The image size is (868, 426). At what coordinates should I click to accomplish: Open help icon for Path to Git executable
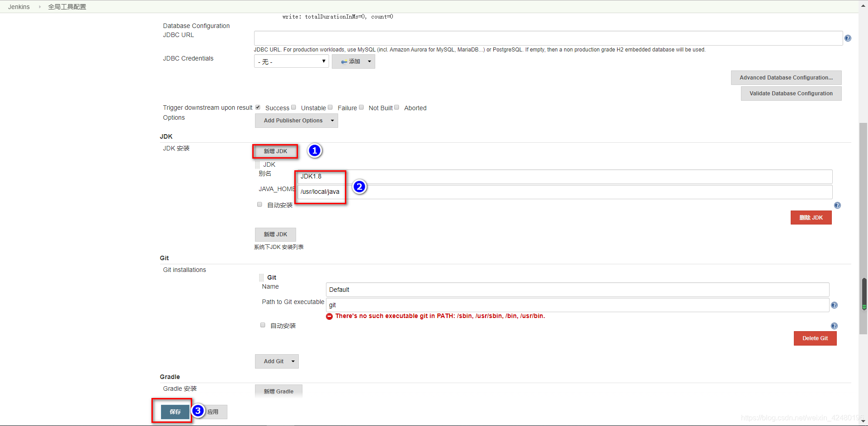pyautogui.click(x=834, y=305)
